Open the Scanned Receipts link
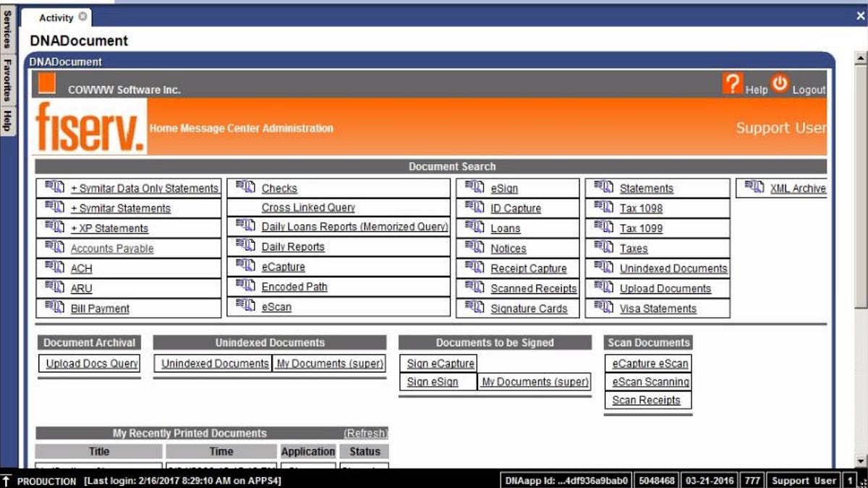This screenshot has height=488, width=868. [534, 288]
